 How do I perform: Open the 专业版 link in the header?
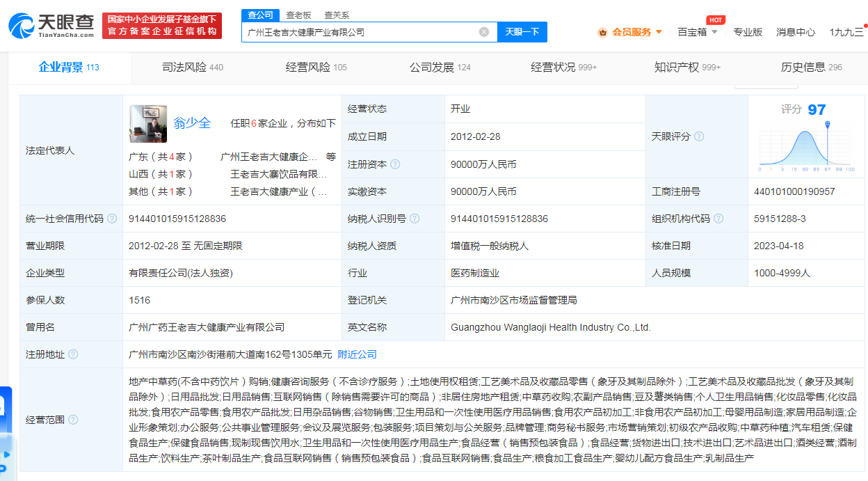coord(748,32)
